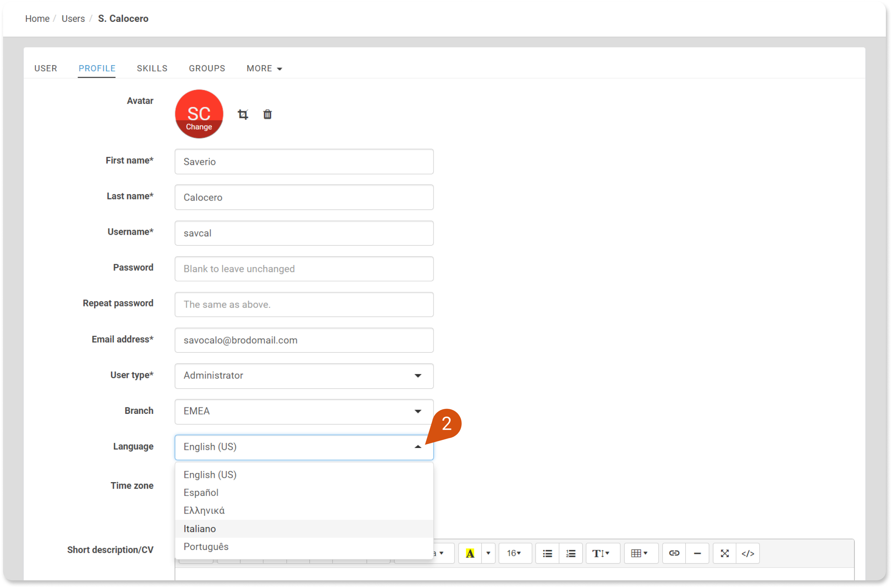Open the More tab menu
The height and width of the screenshot is (588, 892).
264,68
